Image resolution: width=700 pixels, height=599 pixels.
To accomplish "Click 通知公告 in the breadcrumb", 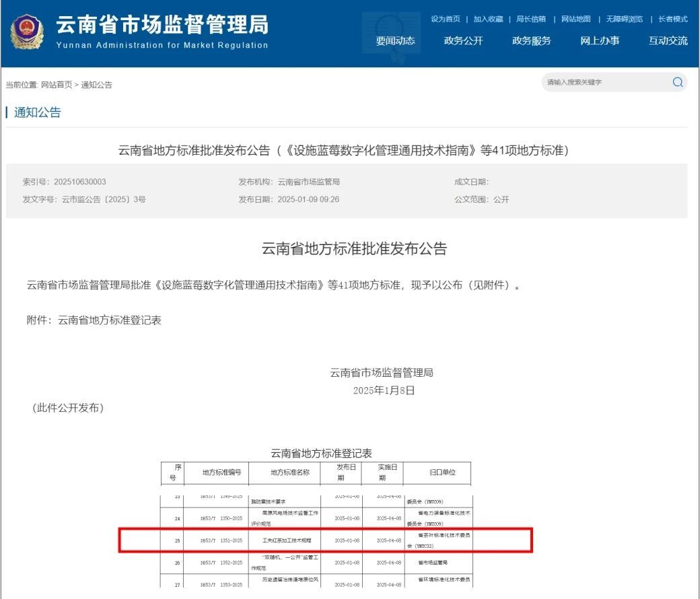I will pos(96,85).
